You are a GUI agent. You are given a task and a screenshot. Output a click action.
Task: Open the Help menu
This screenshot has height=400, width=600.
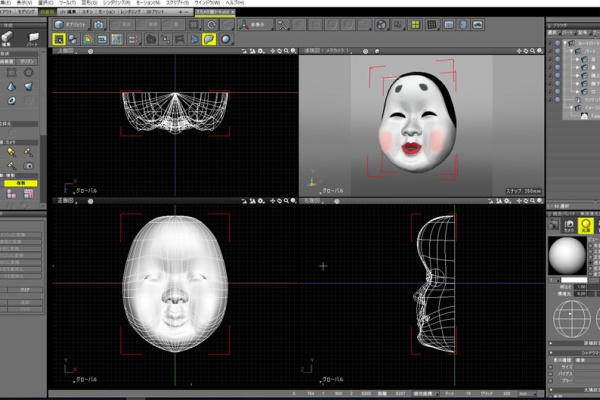236,3
